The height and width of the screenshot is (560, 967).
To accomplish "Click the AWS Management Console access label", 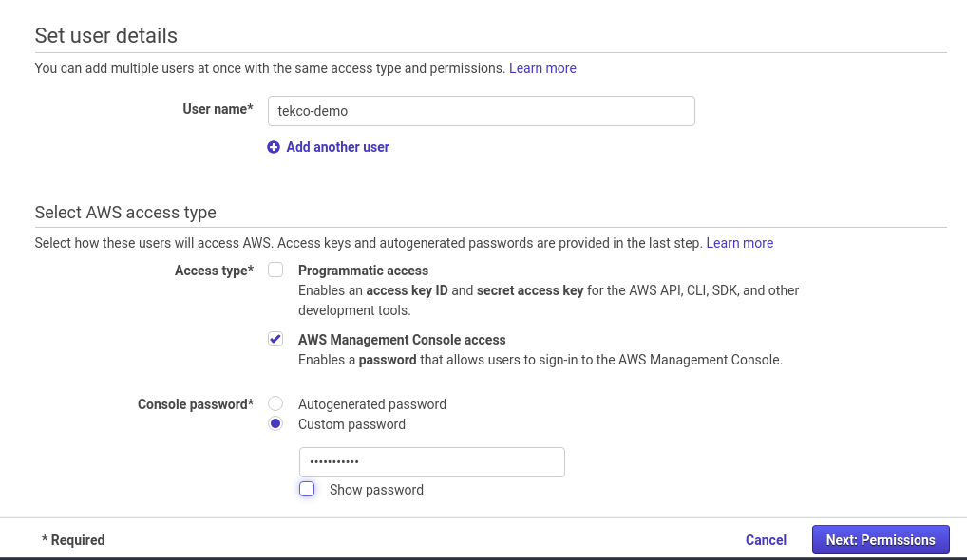I will coord(402,340).
